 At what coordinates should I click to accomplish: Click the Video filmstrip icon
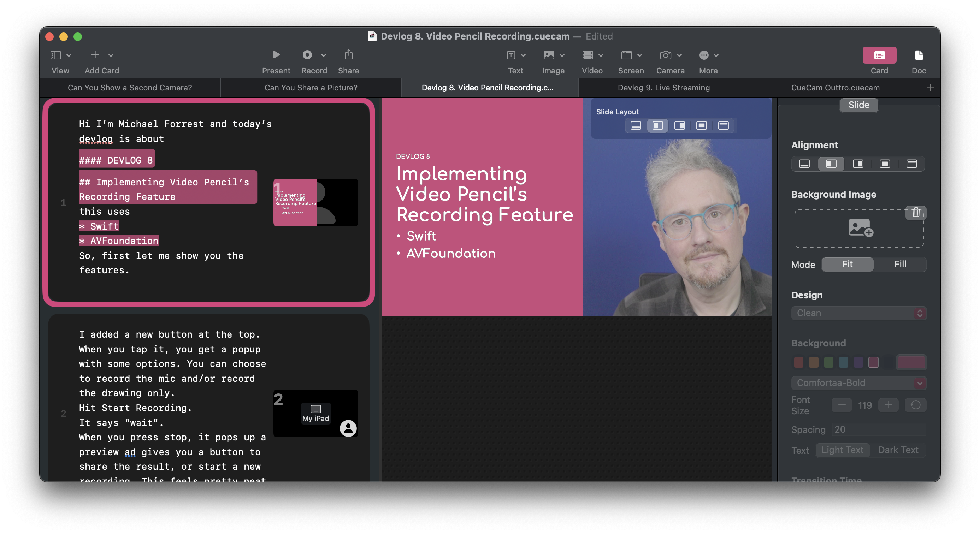[x=588, y=55]
